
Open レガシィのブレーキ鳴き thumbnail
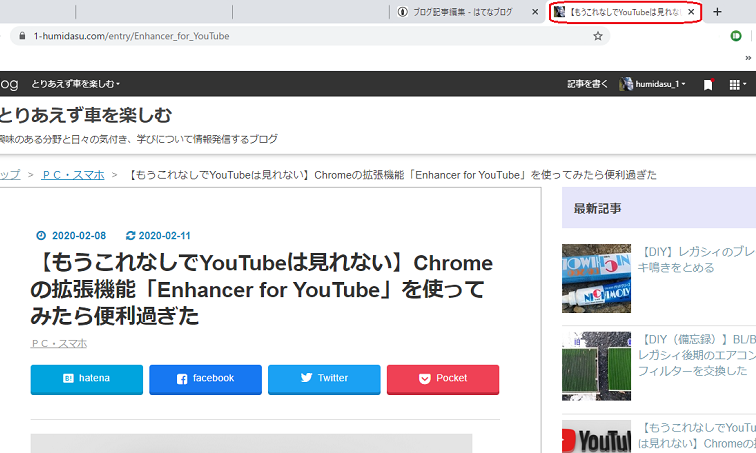596,278
